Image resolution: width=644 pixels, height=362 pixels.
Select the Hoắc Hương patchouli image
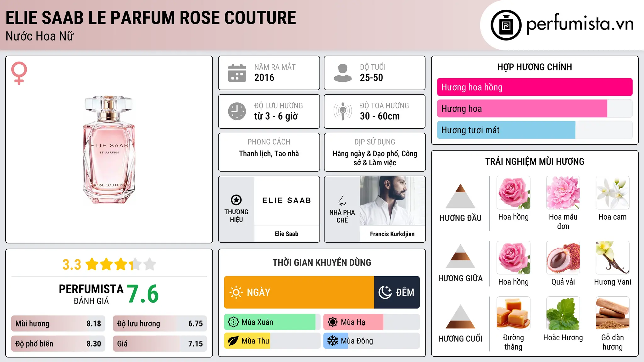pyautogui.click(x=563, y=313)
